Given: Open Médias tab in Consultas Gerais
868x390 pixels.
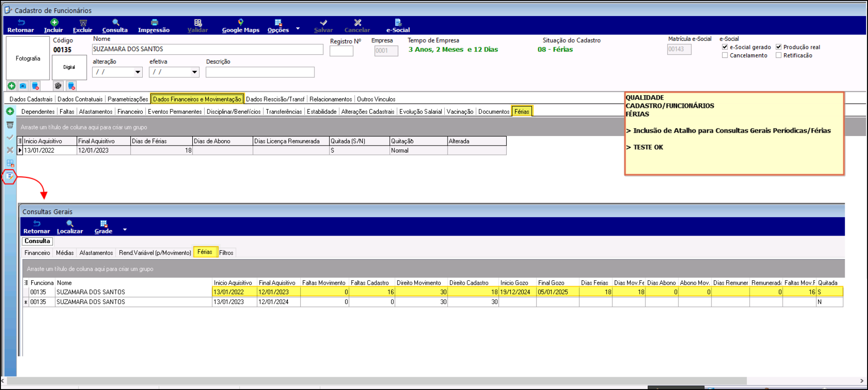Looking at the screenshot, I should (65, 253).
